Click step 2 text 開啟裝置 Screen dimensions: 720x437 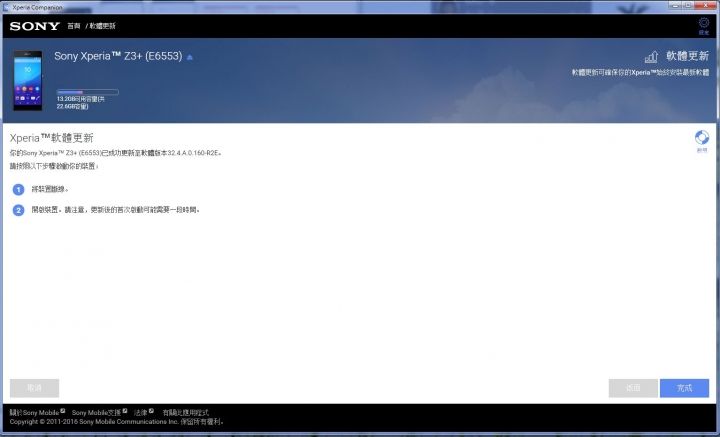coord(115,210)
